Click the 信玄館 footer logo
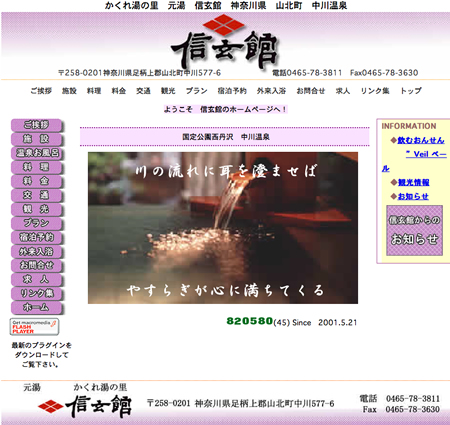 tap(85, 406)
